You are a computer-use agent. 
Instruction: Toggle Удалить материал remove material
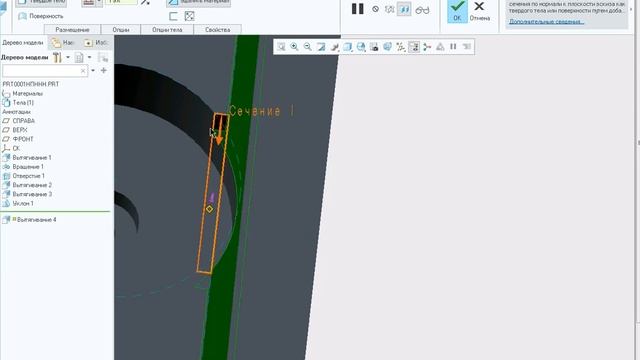pyautogui.click(x=198, y=2)
